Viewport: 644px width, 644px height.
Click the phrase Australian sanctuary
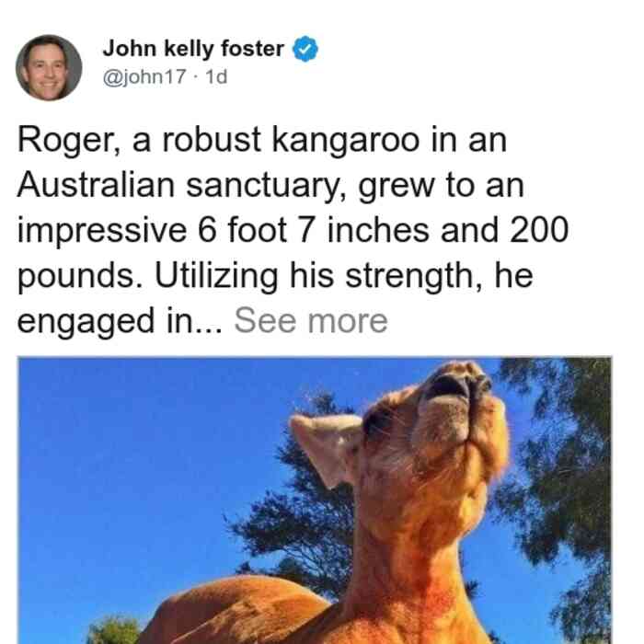click(x=177, y=185)
